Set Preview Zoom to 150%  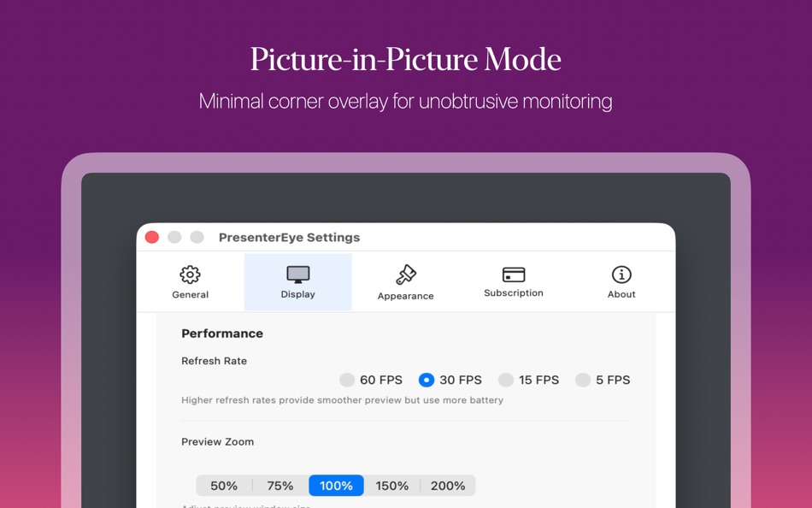coord(391,485)
